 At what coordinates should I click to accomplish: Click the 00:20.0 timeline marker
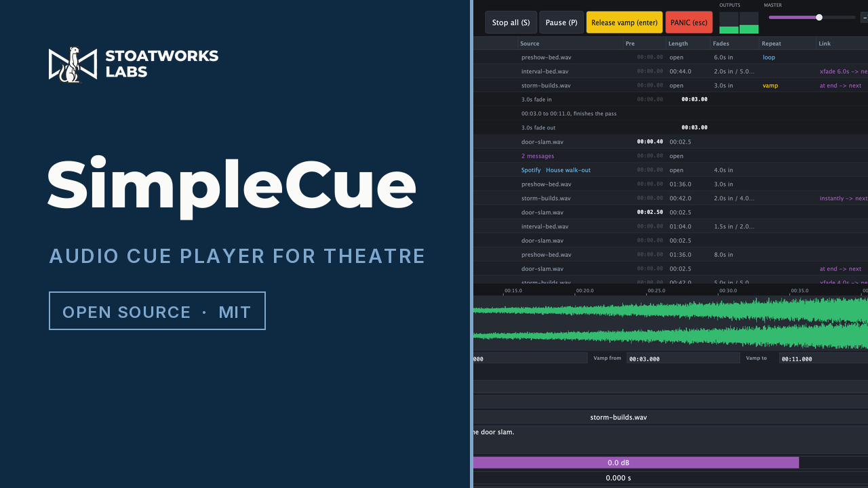(585, 291)
